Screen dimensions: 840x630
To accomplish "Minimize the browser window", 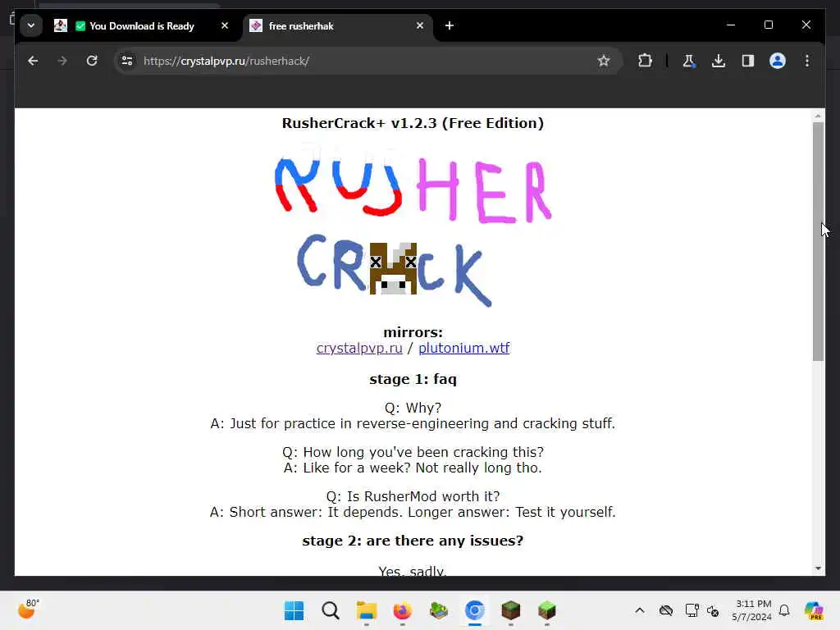I will tap(731, 25).
